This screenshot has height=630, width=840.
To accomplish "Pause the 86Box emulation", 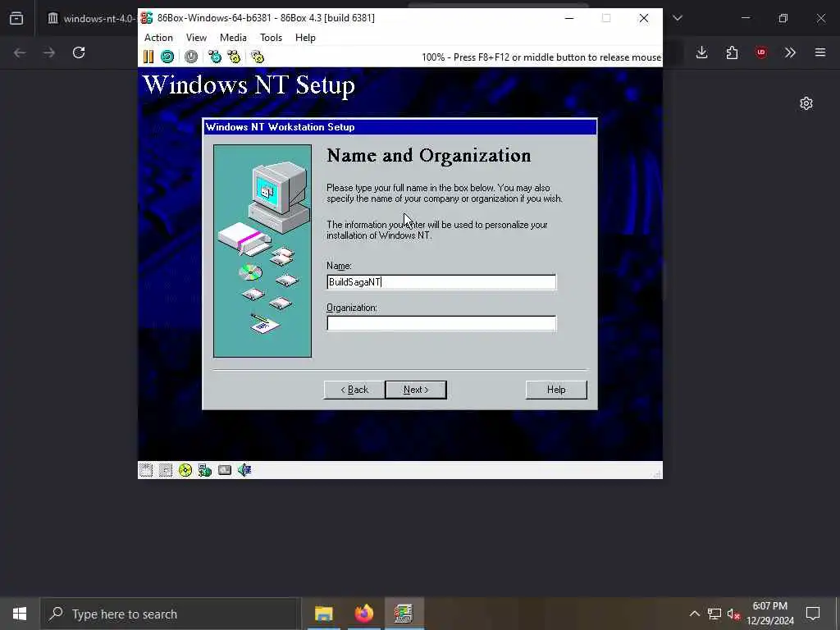I will click(x=148, y=57).
